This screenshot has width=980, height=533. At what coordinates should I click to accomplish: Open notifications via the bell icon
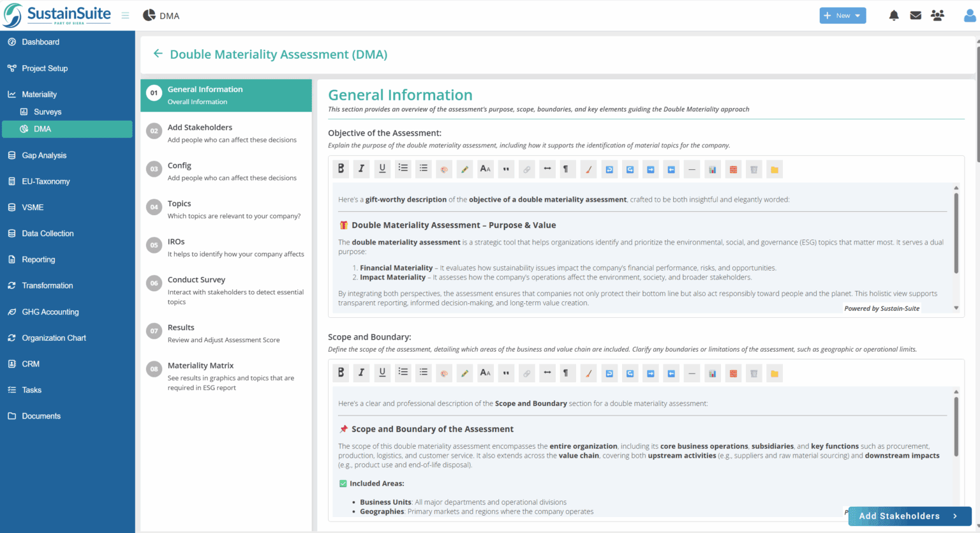point(893,15)
